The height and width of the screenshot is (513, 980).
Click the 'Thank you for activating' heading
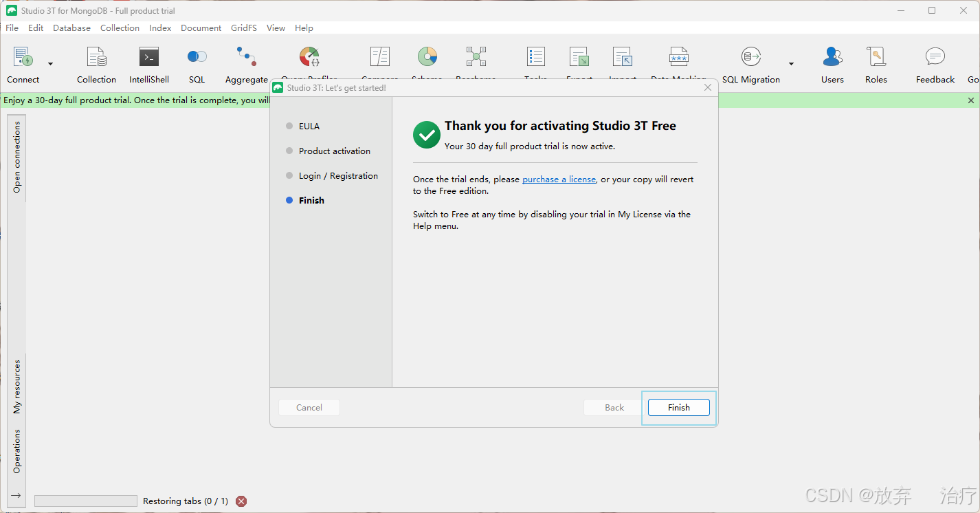tap(560, 126)
